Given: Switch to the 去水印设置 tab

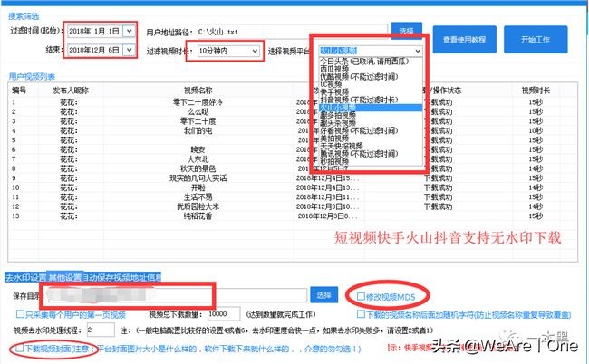Looking at the screenshot, I should pos(25,277).
